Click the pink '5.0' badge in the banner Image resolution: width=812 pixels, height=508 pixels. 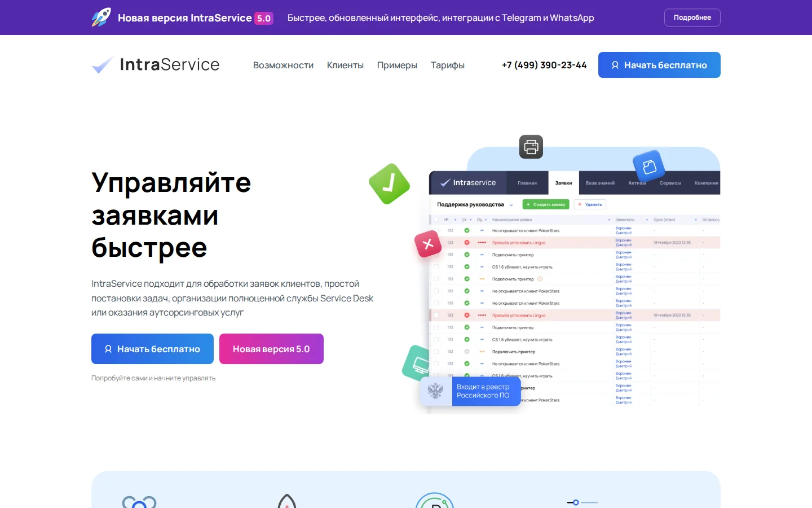click(264, 18)
